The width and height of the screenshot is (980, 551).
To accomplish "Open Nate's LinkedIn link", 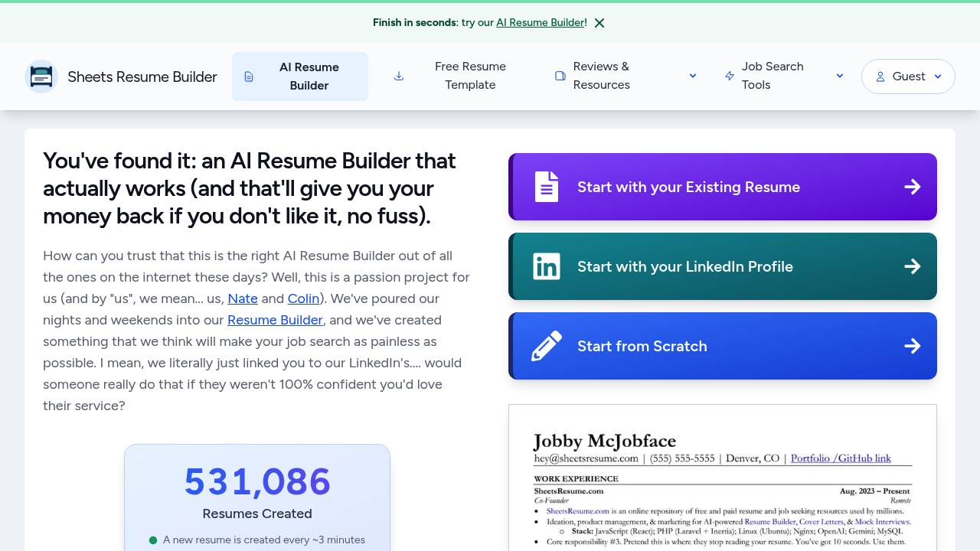I will click(243, 298).
